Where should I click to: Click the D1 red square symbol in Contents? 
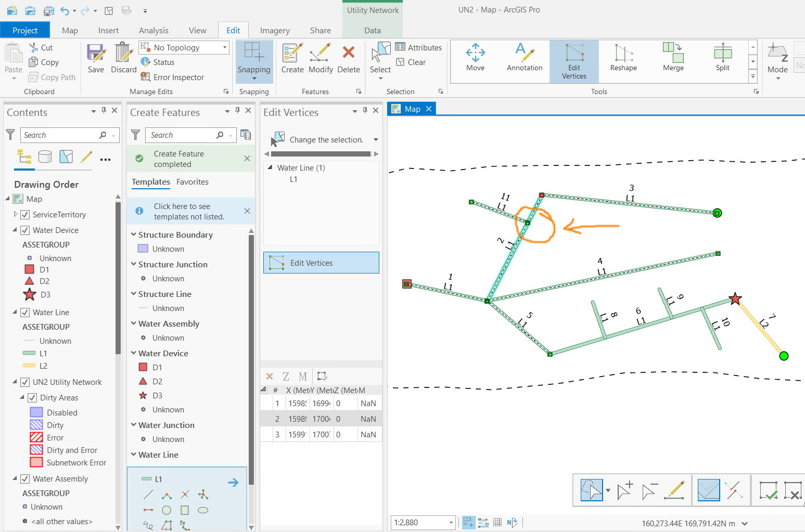[x=30, y=269]
